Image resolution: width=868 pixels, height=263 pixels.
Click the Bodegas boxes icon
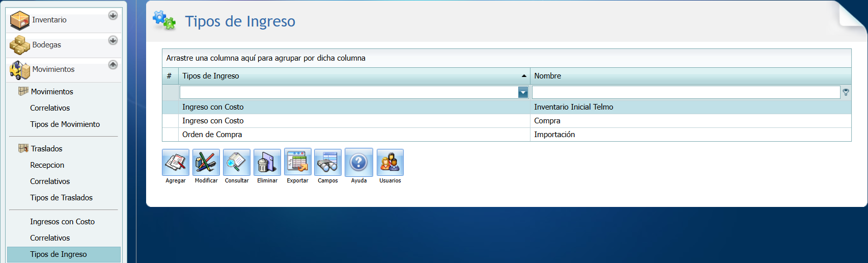click(x=20, y=45)
